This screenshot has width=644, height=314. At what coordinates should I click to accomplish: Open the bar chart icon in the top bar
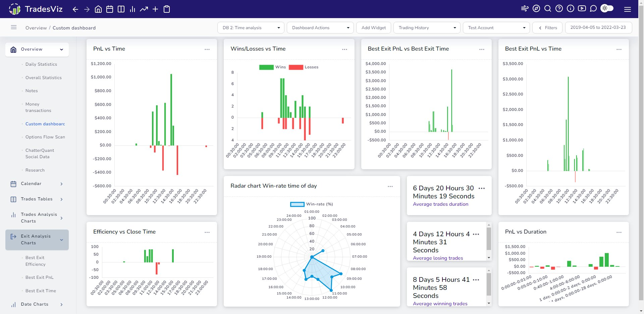click(x=132, y=9)
